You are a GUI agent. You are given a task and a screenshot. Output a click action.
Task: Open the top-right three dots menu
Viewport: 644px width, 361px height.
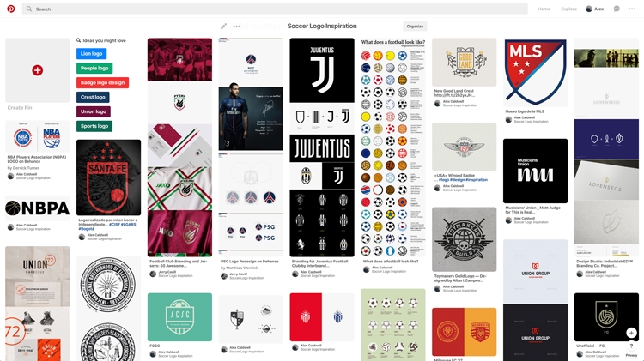(632, 9)
